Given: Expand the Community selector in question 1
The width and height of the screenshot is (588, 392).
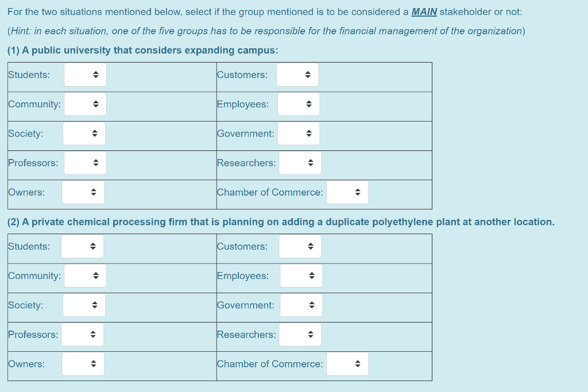Looking at the screenshot, I should (85, 104).
